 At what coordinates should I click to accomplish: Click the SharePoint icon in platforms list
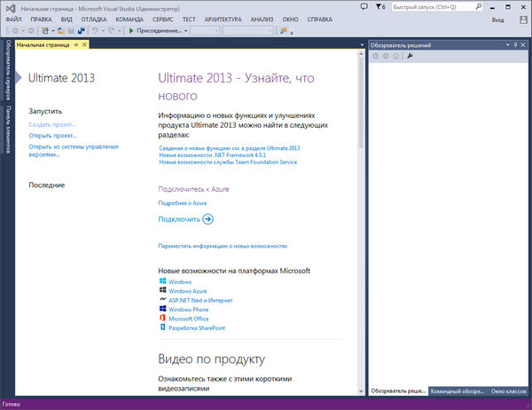tap(162, 327)
